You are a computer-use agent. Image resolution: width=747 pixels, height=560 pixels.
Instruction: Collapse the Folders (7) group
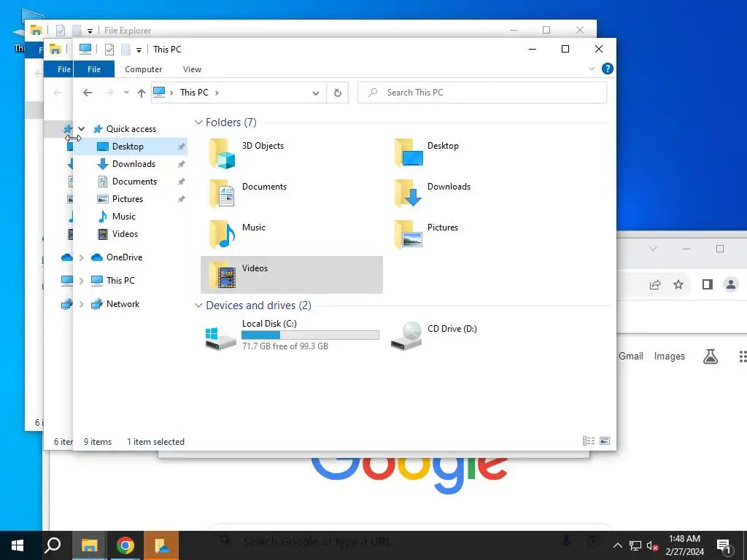[x=198, y=122]
